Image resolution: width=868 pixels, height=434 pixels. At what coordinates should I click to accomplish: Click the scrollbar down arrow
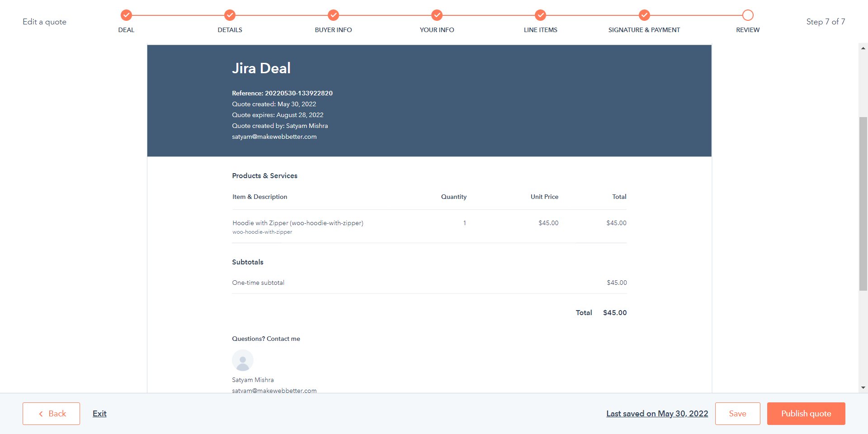click(x=863, y=387)
